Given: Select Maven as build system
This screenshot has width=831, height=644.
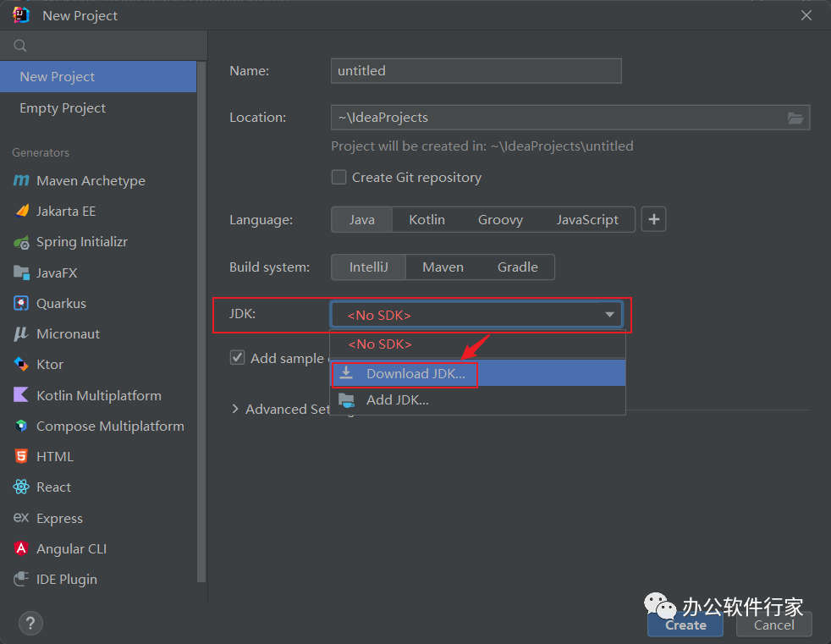Looking at the screenshot, I should click(x=443, y=267).
